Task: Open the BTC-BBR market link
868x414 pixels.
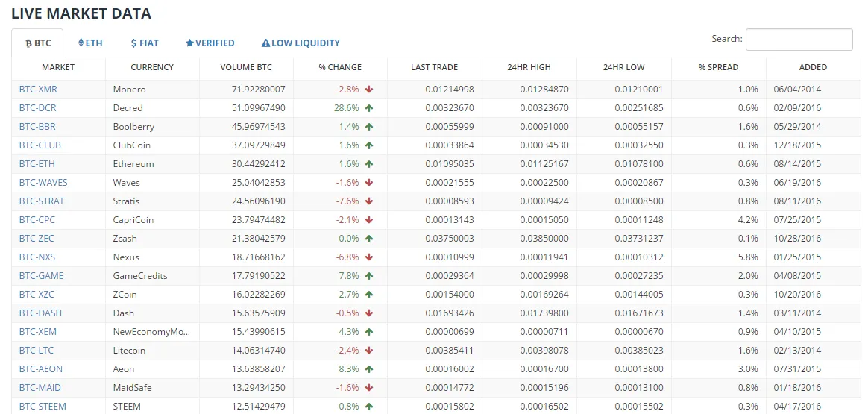Action: pyautogui.click(x=37, y=126)
